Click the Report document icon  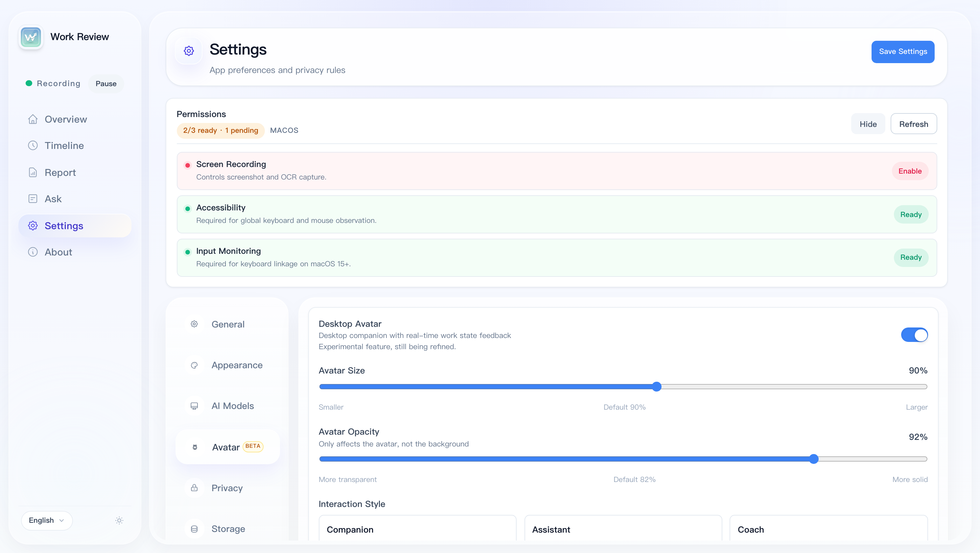33,172
